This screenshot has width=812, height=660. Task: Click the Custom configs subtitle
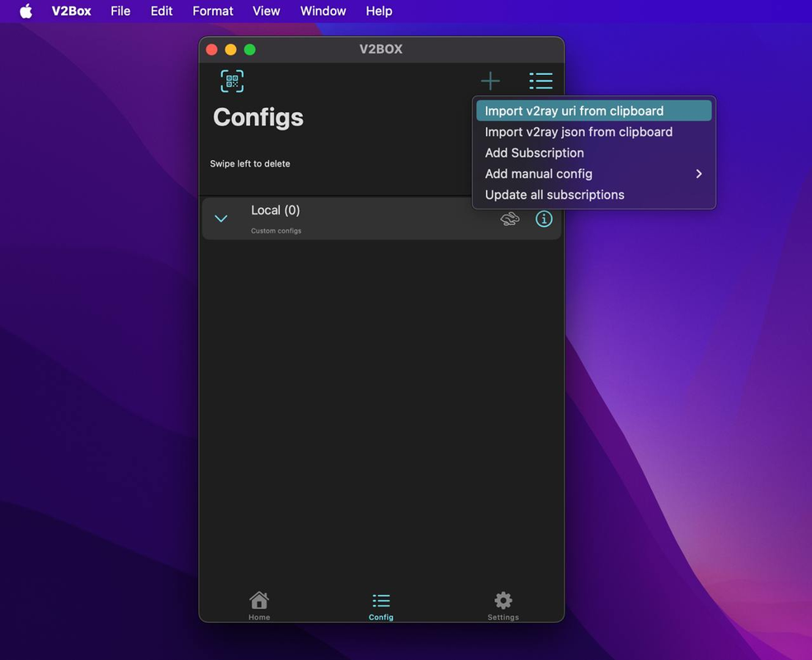point(276,231)
